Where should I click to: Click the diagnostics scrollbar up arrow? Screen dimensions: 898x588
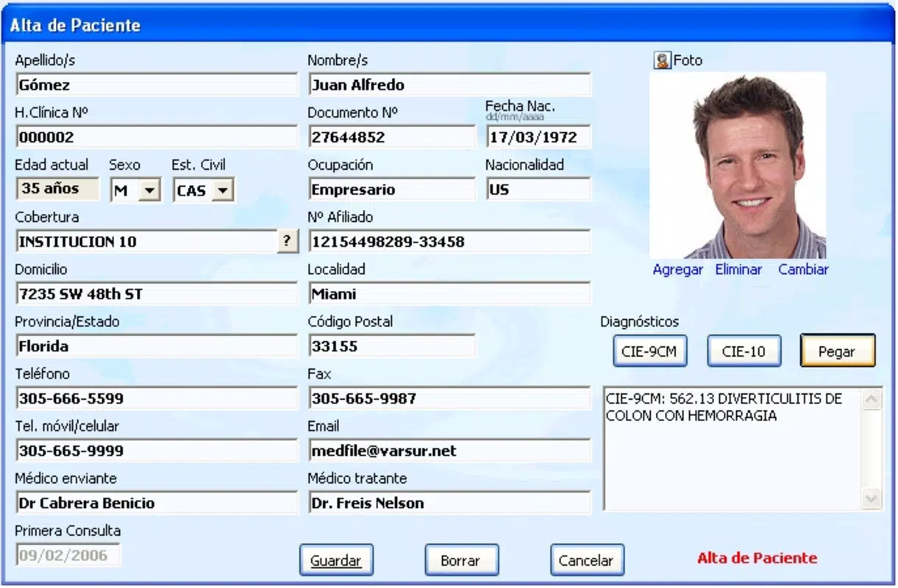point(872,399)
